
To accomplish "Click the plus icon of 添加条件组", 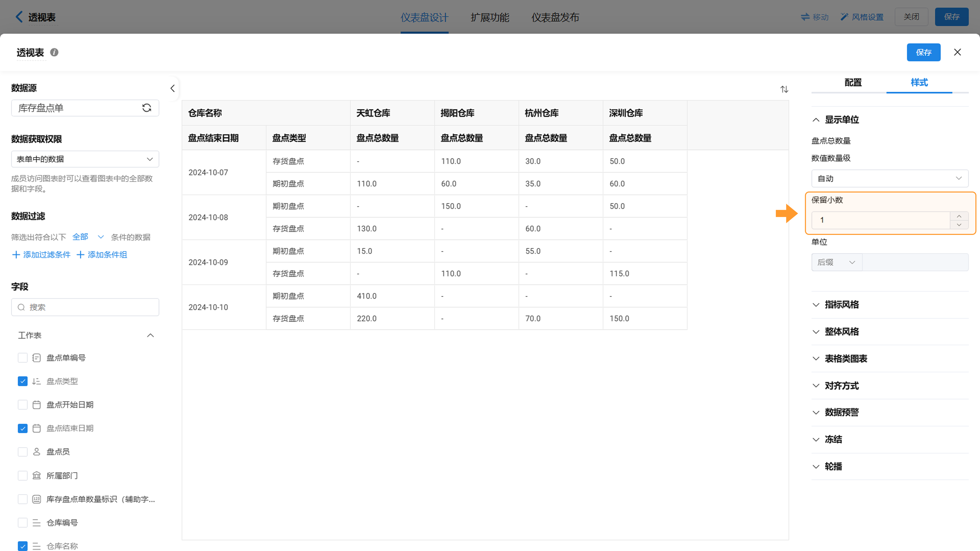I will pyautogui.click(x=80, y=255).
